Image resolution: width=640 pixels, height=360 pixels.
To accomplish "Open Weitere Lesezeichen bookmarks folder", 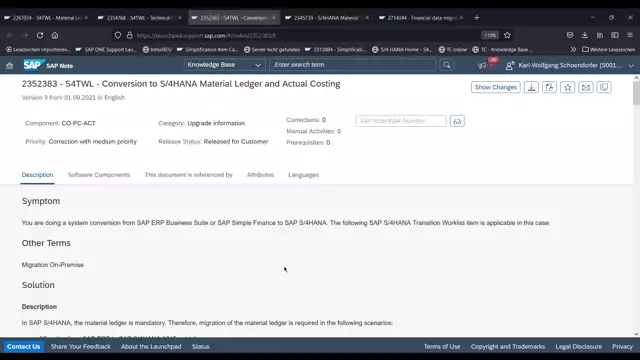I will point(608,49).
